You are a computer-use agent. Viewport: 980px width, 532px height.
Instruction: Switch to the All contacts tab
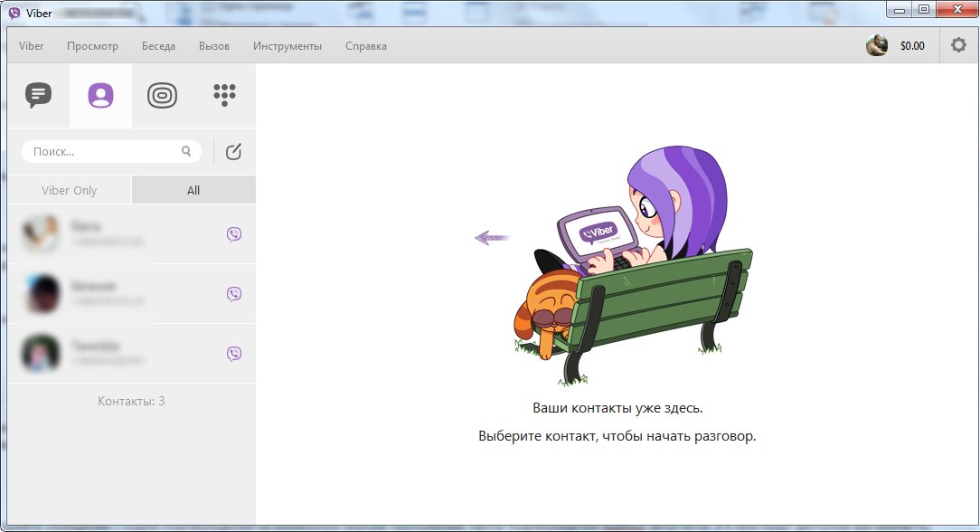click(193, 190)
